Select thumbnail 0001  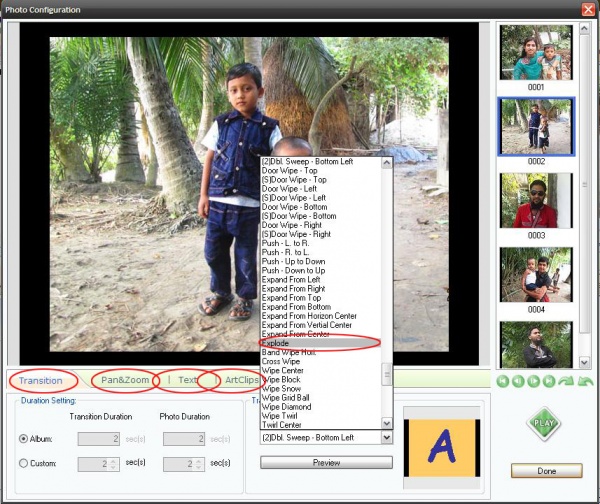(536, 52)
